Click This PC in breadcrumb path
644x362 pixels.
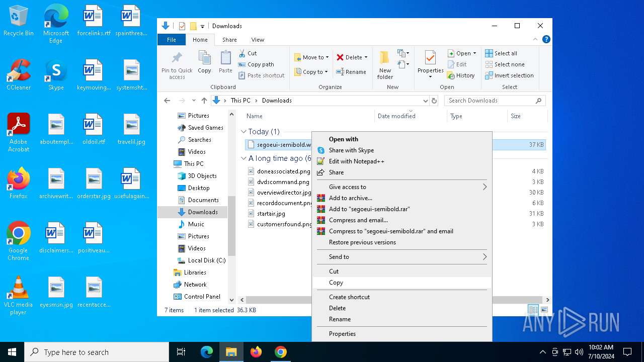pyautogui.click(x=240, y=101)
